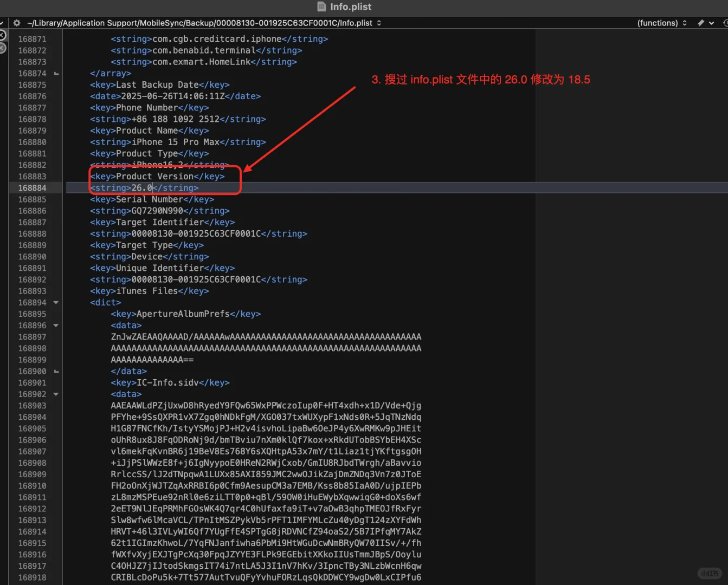Viewport: 728px width, 585px height.
Task: Collapse the data fold at line 168902
Action: tap(56, 394)
